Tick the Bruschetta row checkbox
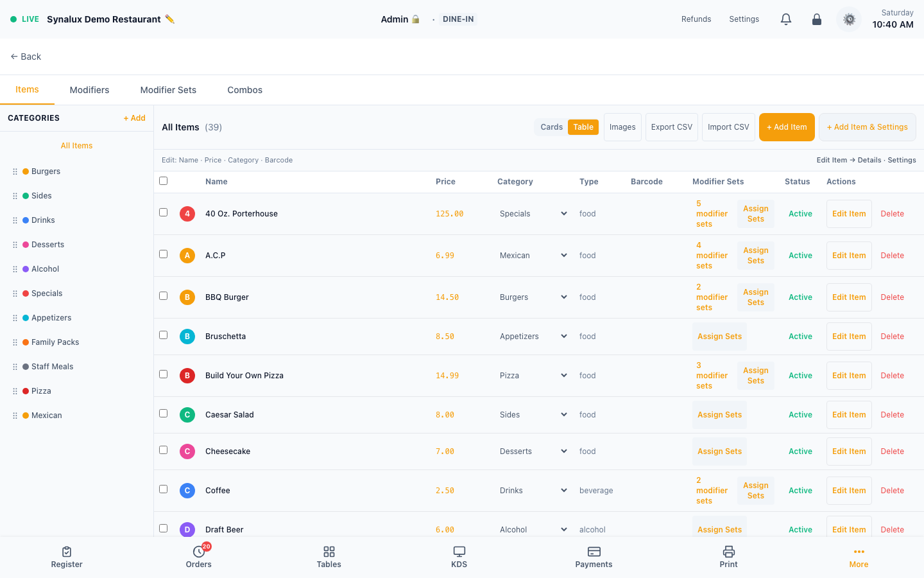924x578 pixels. pos(163,335)
